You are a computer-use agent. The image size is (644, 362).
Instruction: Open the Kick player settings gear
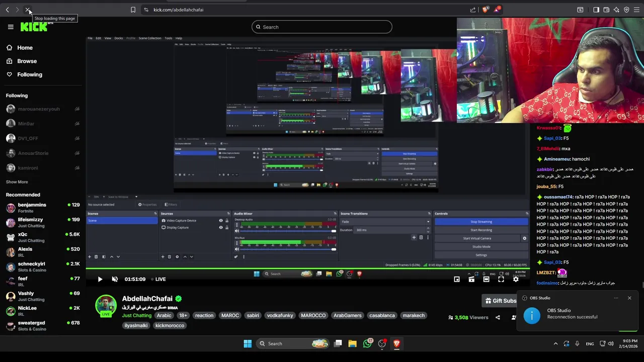[x=516, y=279]
